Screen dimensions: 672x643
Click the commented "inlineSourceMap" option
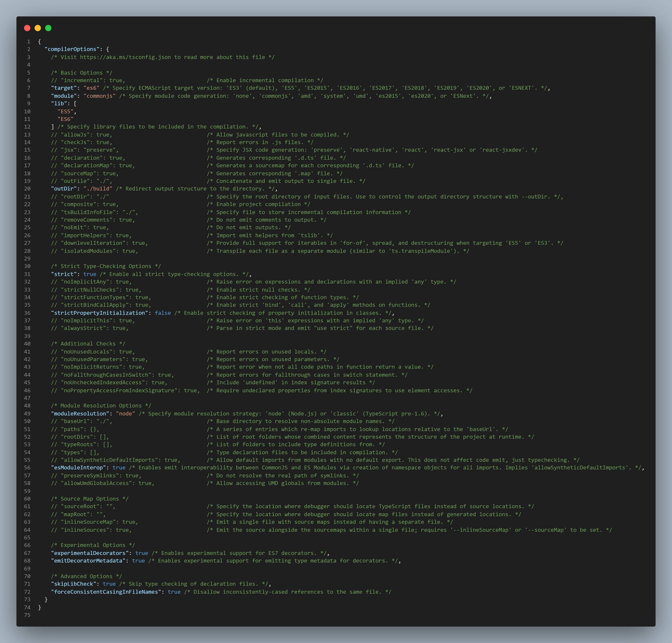tap(95, 522)
